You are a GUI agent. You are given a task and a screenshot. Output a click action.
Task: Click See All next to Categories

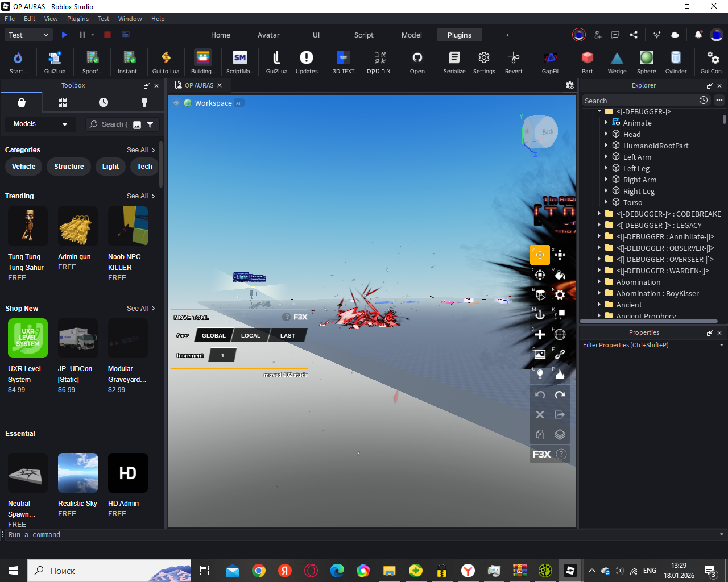140,150
